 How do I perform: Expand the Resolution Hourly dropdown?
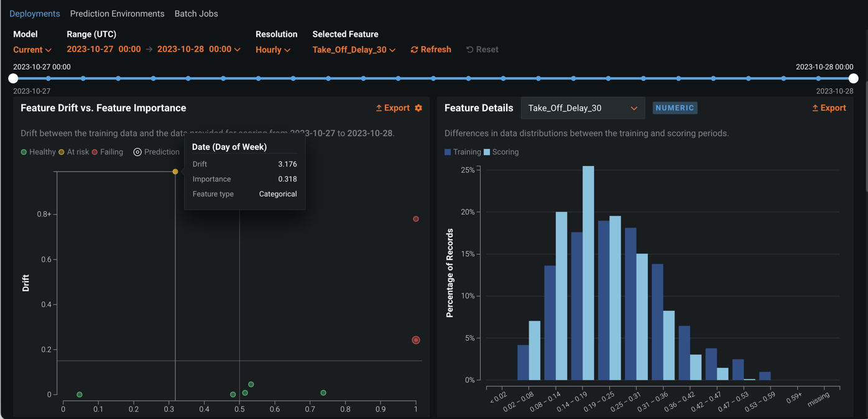(272, 50)
